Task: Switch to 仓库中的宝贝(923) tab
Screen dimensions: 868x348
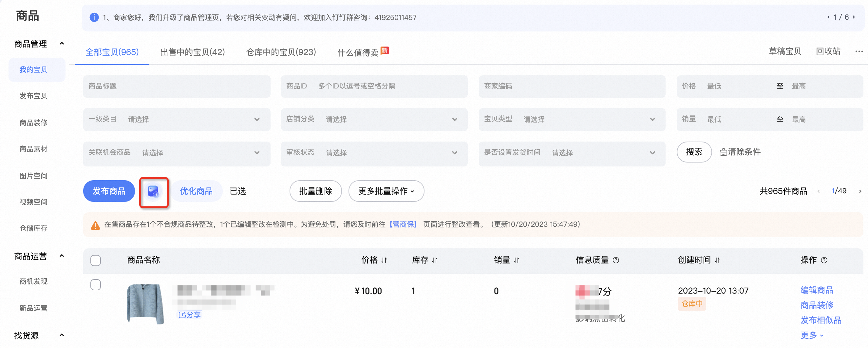Action: pos(281,52)
